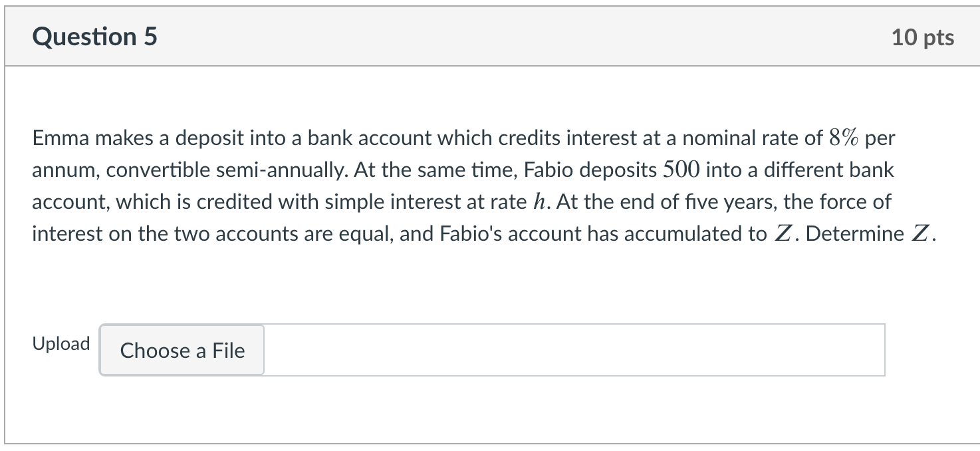Click the gray header strip of Question 5
This screenshot has height=451, width=980.
point(490,35)
